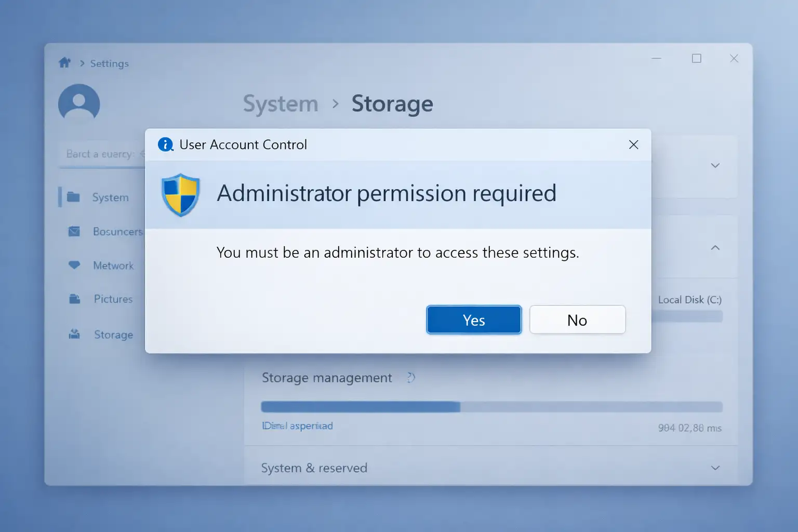The image size is (798, 532).
Task: Expand the System & reserved section
Action: 715,468
